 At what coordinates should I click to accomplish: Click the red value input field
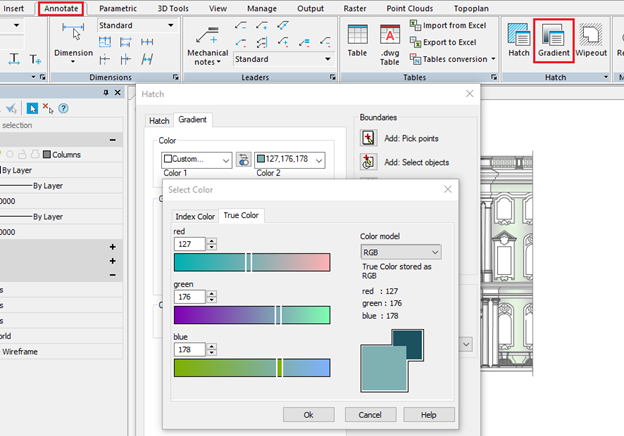click(188, 243)
